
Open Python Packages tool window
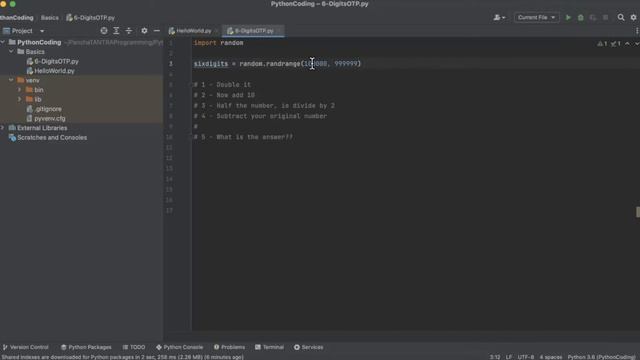tap(86, 347)
